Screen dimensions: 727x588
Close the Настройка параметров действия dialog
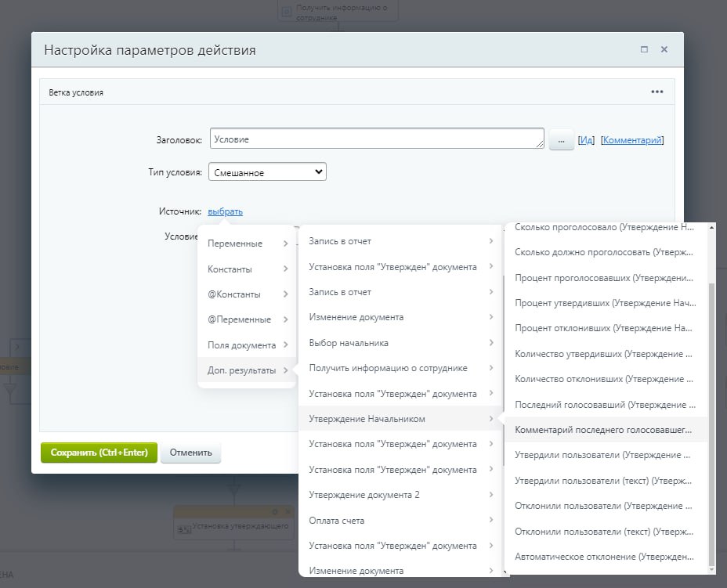click(x=664, y=49)
